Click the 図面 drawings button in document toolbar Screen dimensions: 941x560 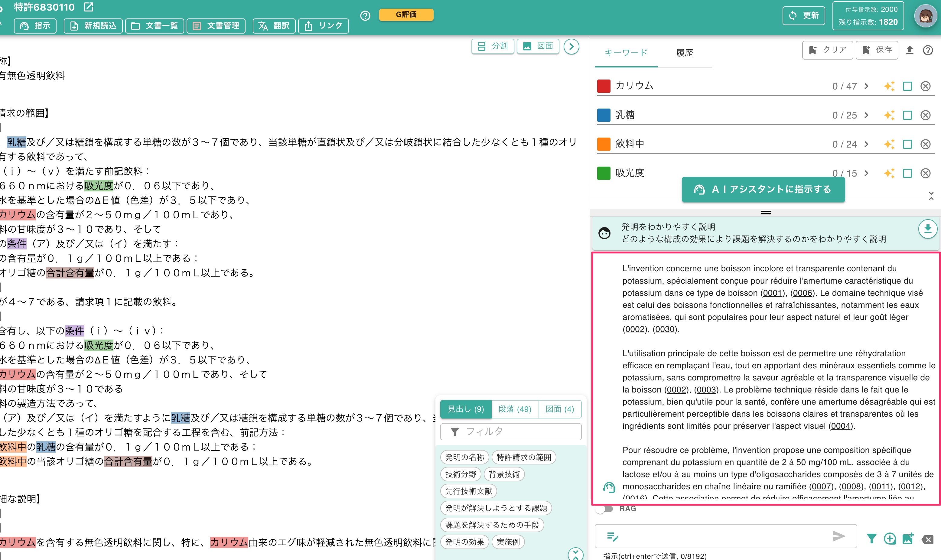[538, 46]
